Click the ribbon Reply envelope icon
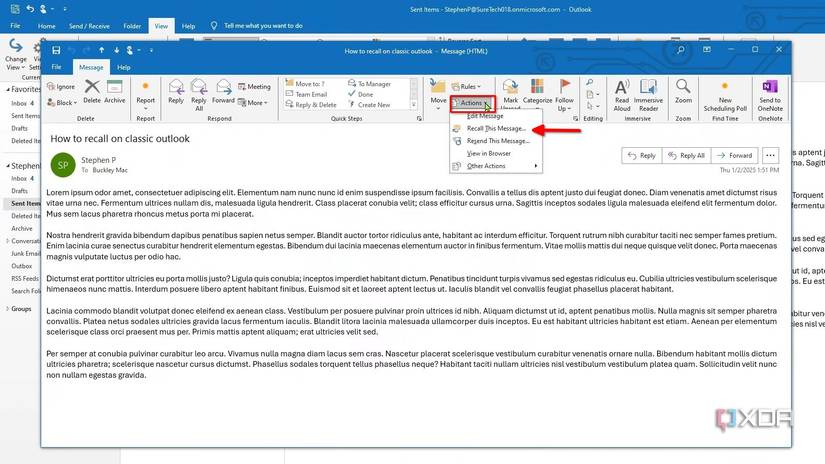This screenshot has height=464, width=825. coord(176,91)
